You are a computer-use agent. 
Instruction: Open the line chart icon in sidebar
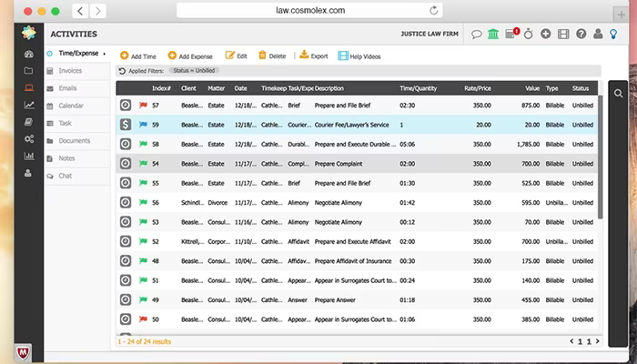pos(29,105)
